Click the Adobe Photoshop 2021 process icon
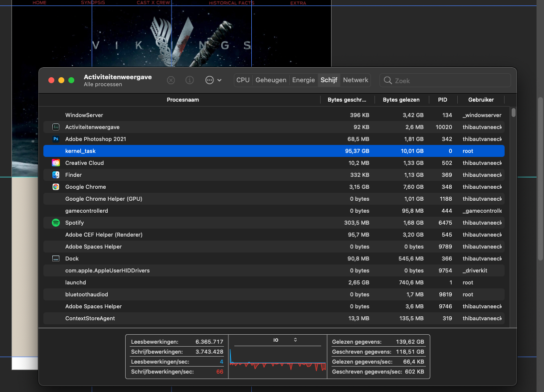 [x=56, y=139]
